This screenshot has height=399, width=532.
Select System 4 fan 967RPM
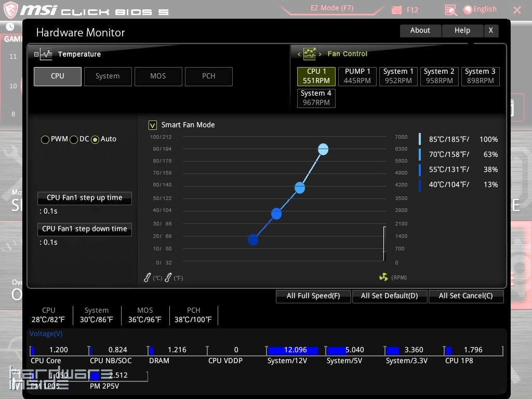[316, 98]
